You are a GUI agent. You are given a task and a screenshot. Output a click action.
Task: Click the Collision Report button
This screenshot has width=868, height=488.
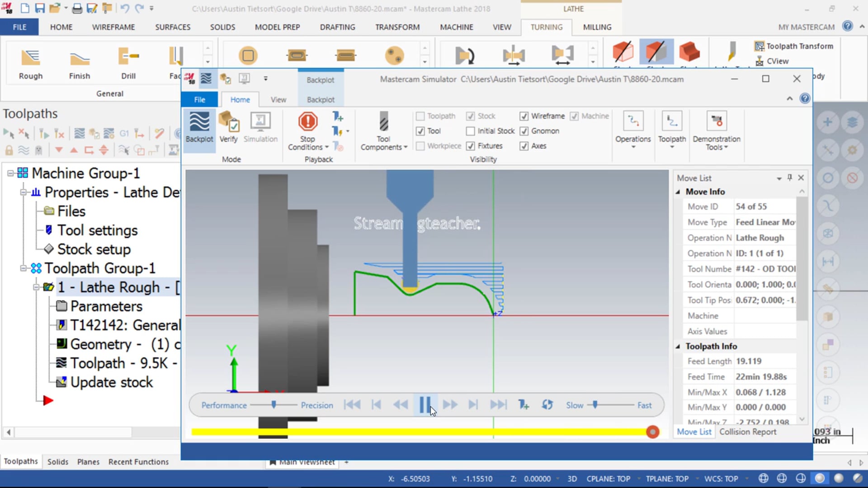748,432
